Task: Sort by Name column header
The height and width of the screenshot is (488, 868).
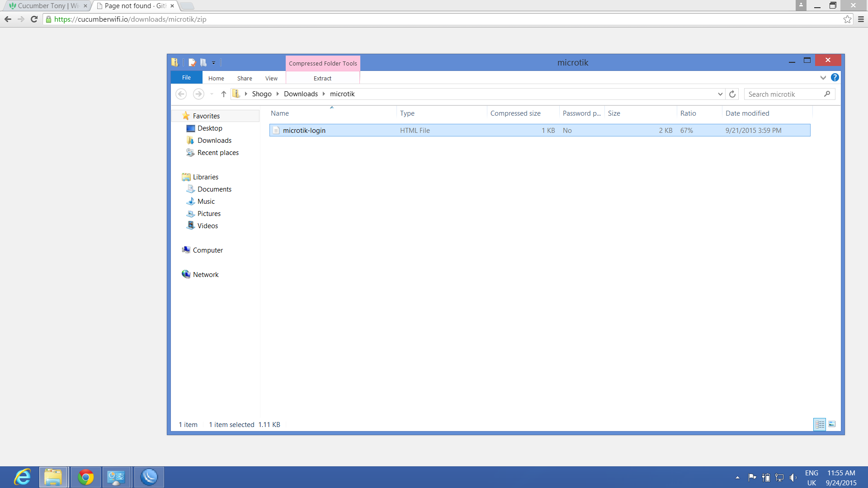Action: tap(333, 113)
